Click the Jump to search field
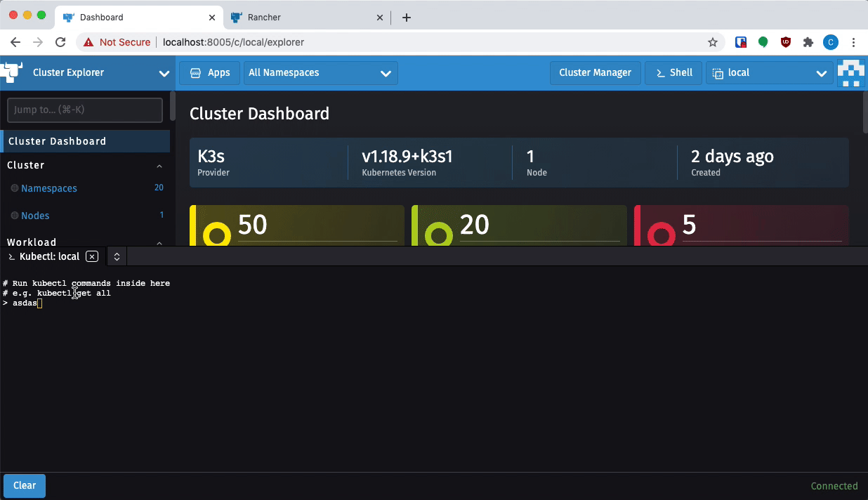The image size is (868, 500). [x=84, y=110]
